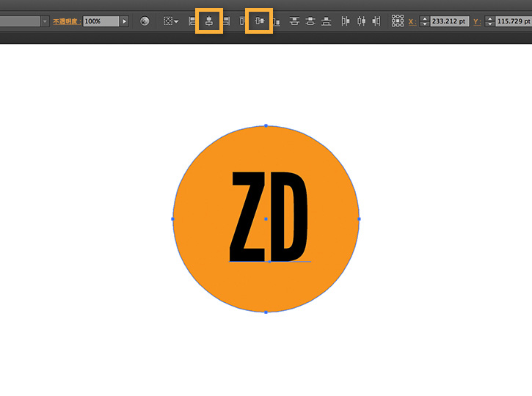Click the horizontal align right icon
The width and height of the screenshot is (532, 396).
click(x=226, y=21)
